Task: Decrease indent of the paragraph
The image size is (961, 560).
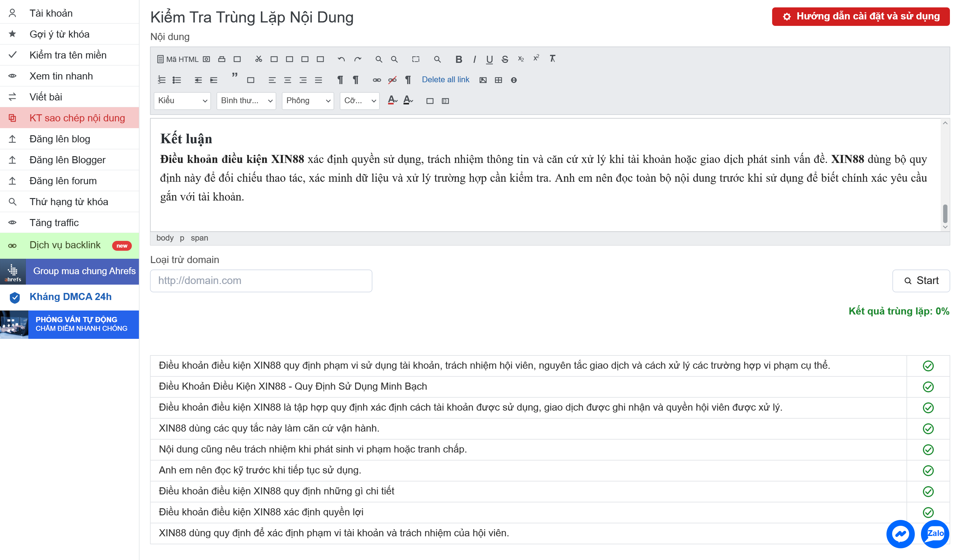Action: (x=198, y=80)
